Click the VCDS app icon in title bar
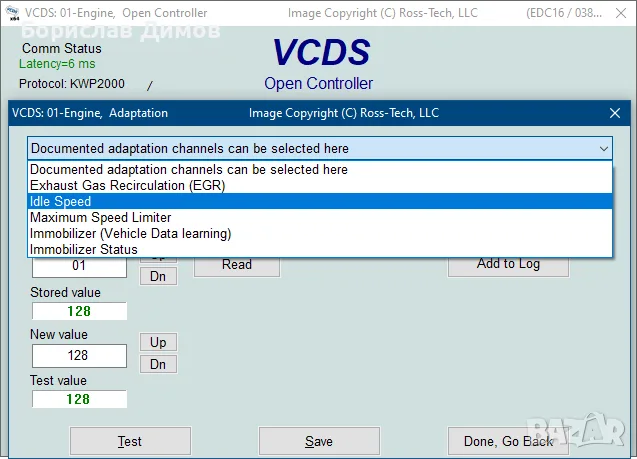Viewport: 637px width, 459px height. click(x=13, y=13)
